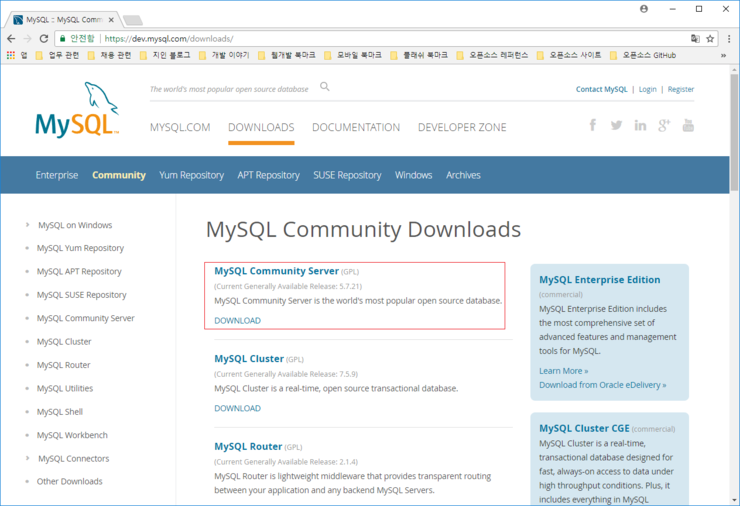
Task: Reload the page in browser
Action: pos(45,38)
